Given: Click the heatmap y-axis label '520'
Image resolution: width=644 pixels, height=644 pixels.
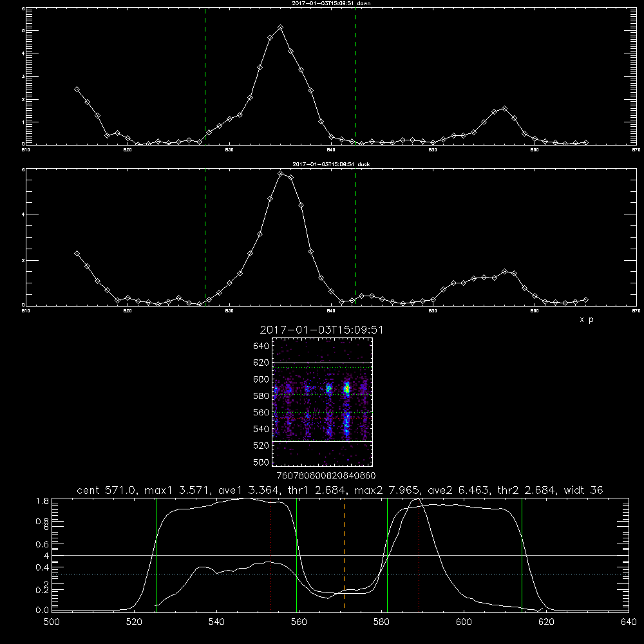Looking at the screenshot, I should [261, 446].
